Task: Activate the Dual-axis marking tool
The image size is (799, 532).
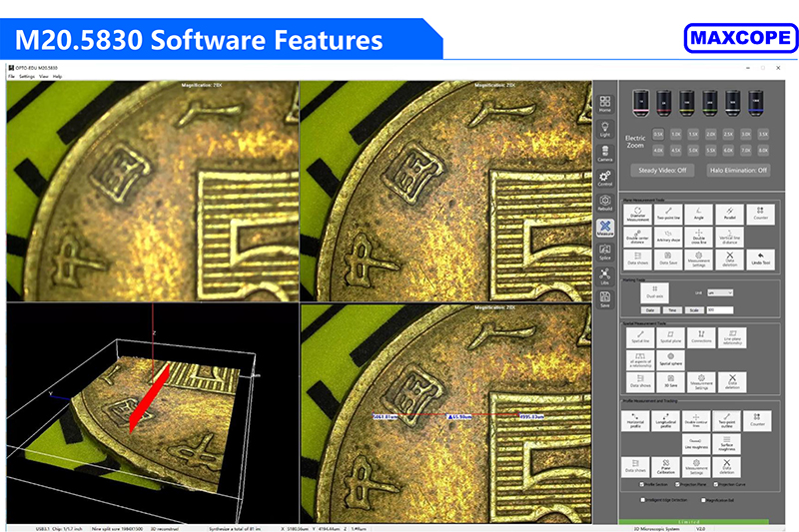Action: pyautogui.click(x=655, y=292)
